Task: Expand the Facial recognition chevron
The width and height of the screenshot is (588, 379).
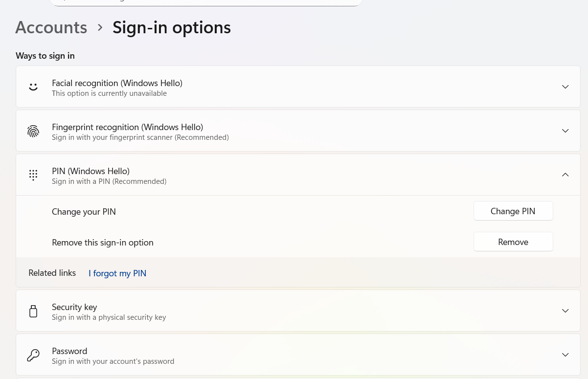Action: click(565, 87)
